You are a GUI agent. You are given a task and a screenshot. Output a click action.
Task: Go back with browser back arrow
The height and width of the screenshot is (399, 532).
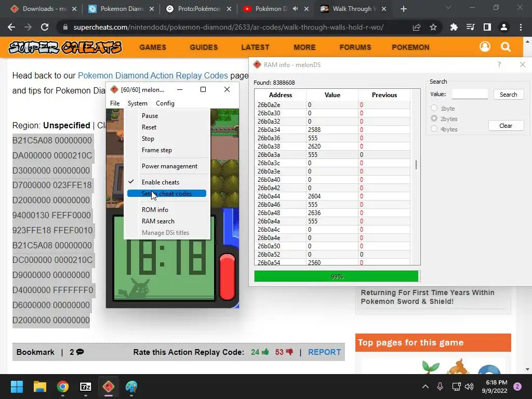[11, 27]
